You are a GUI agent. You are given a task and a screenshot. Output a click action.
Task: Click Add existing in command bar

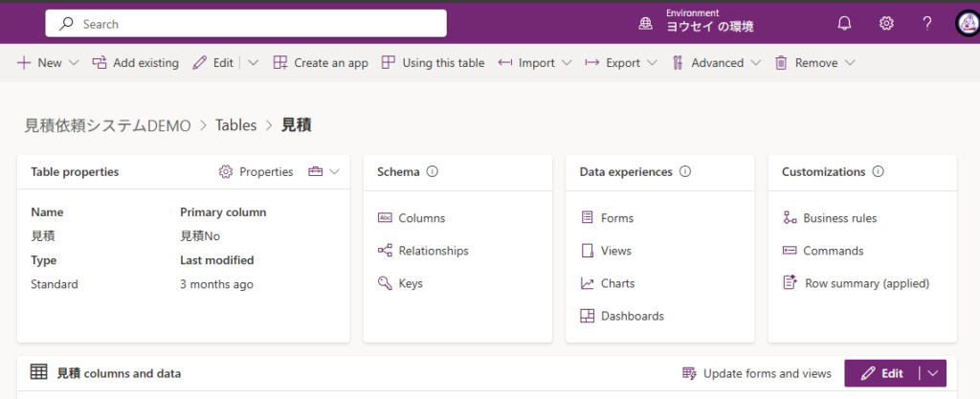[135, 63]
